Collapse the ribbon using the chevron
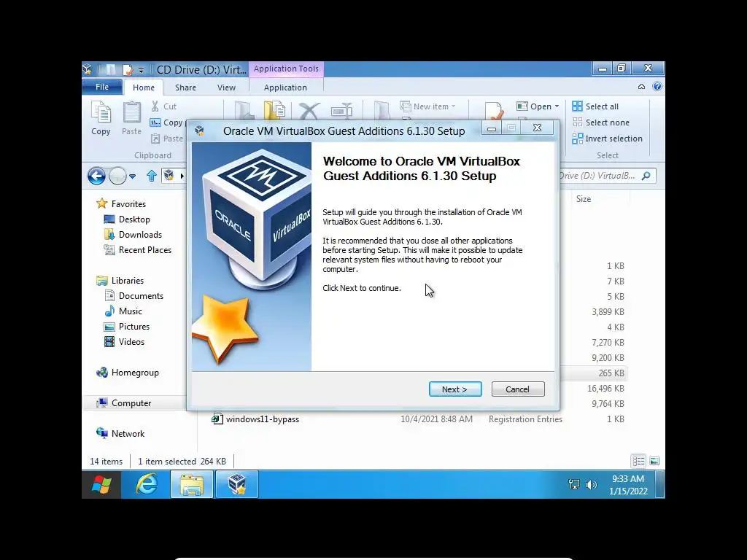 click(x=642, y=86)
